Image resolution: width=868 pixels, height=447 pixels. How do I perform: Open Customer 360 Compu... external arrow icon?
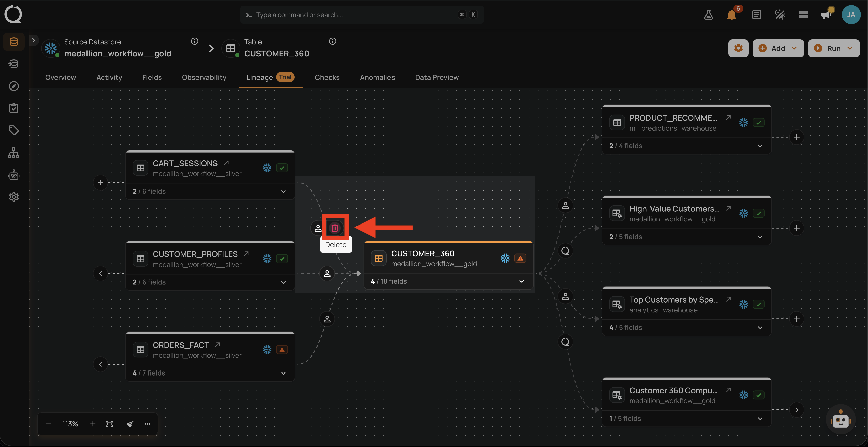click(x=728, y=390)
